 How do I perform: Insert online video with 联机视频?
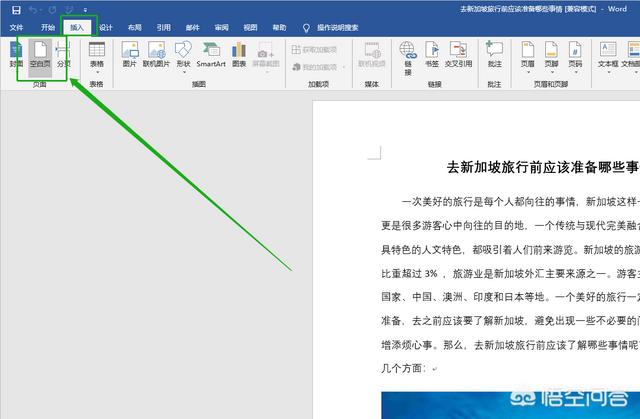click(x=371, y=54)
